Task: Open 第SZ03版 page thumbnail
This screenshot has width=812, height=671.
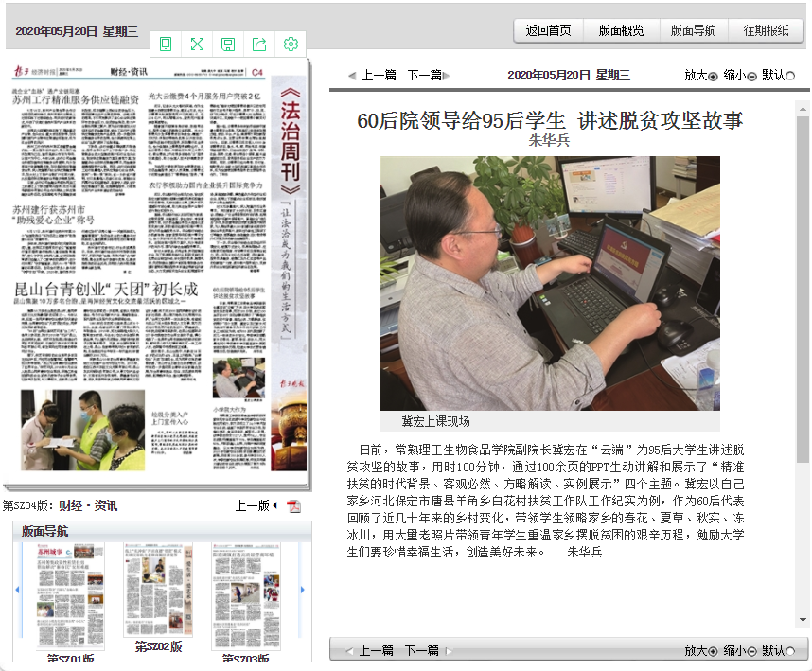Action: coord(246,595)
